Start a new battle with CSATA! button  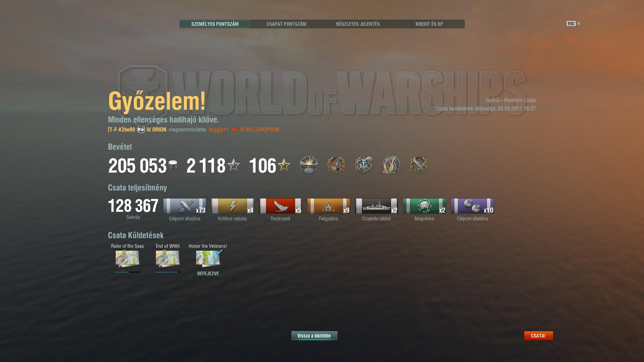[x=538, y=336]
